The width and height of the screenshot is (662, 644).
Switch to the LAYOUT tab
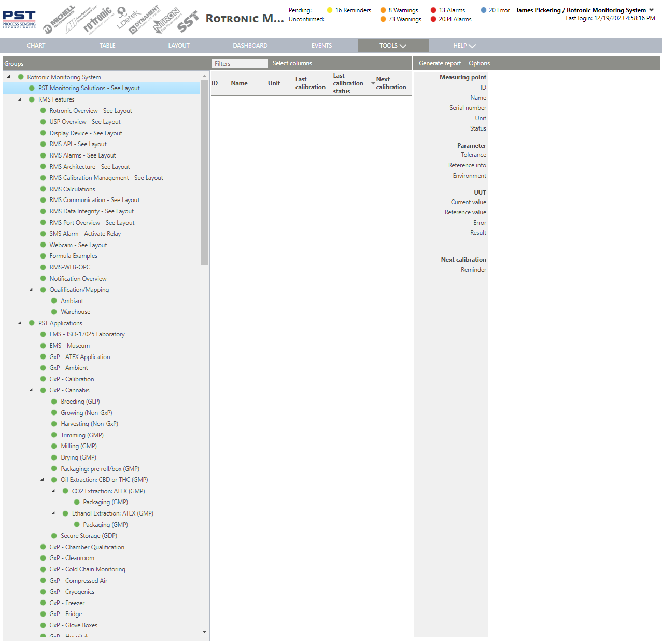179,46
